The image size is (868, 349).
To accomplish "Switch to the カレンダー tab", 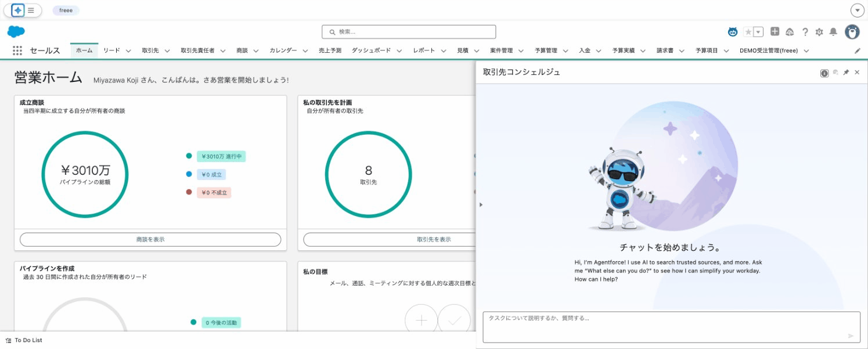I will pos(283,51).
